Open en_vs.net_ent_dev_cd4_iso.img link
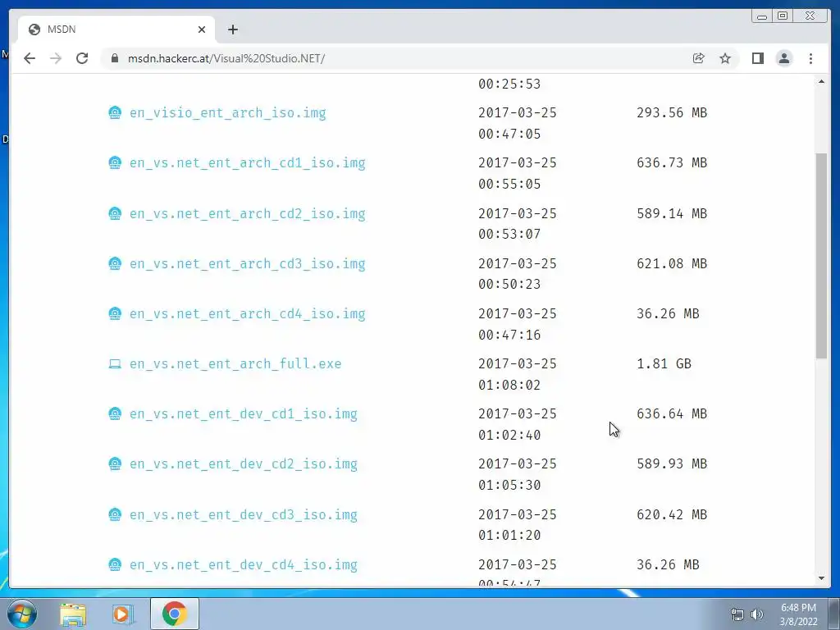Image resolution: width=840 pixels, height=630 pixels. (x=243, y=564)
